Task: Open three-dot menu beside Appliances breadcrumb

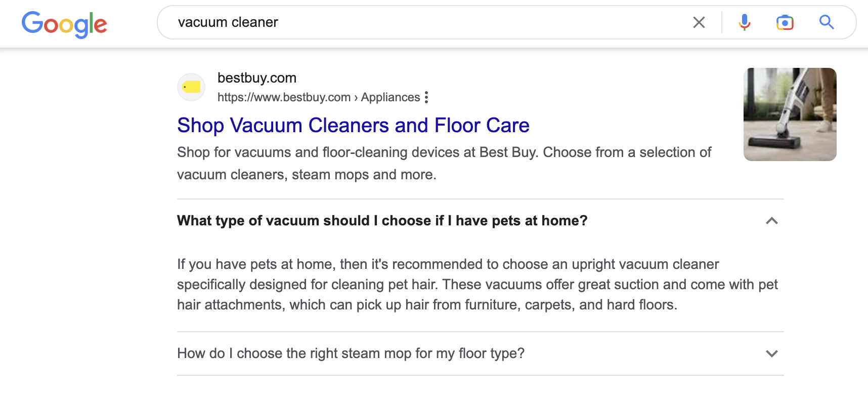Action: coord(426,97)
